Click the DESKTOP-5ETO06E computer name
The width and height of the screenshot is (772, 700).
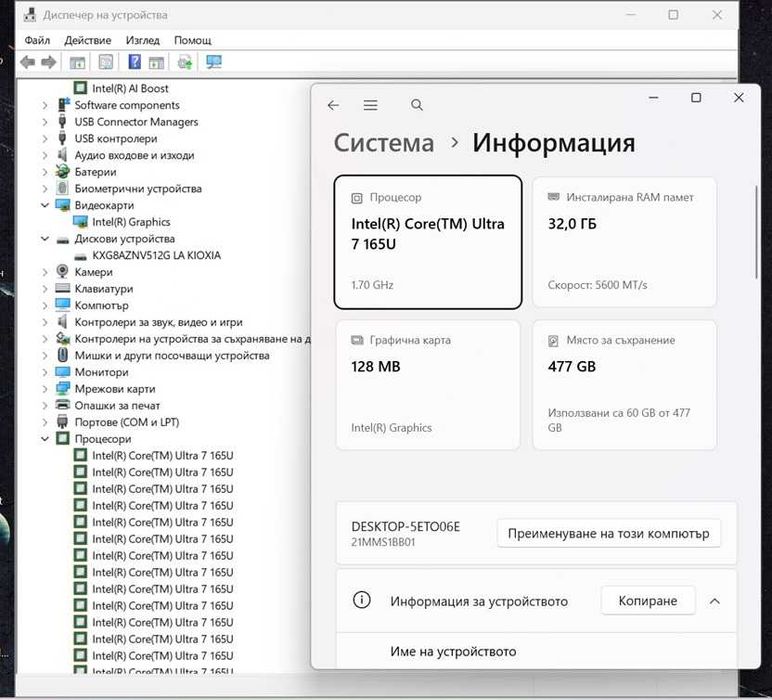tap(405, 526)
